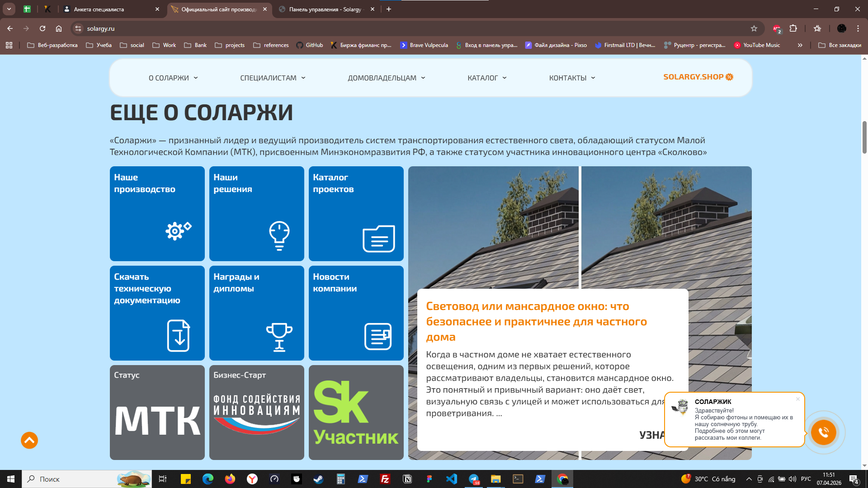Click the orange scroll-to-top arrow button
Image resolution: width=868 pixels, height=488 pixels.
(29, 440)
